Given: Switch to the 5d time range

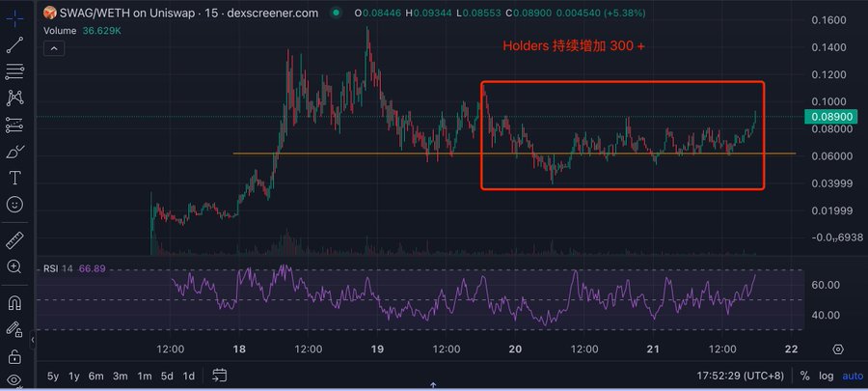Looking at the screenshot, I should coord(167,376).
